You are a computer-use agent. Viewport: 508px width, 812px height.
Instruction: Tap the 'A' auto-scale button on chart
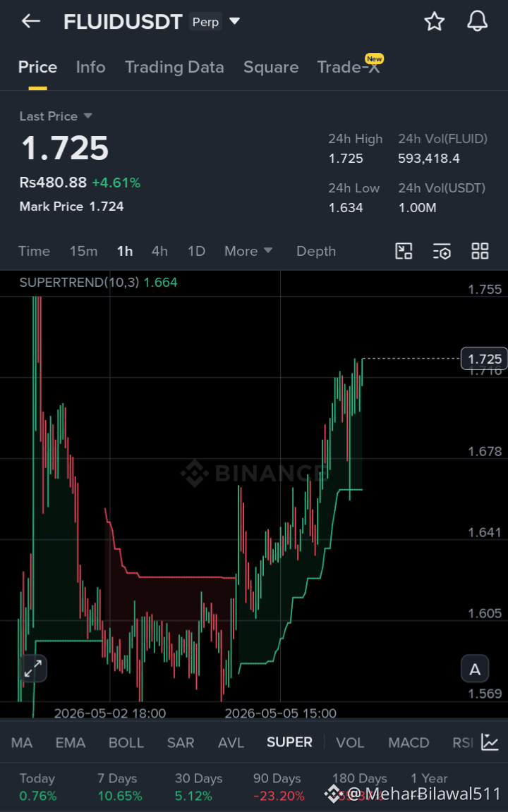click(475, 670)
